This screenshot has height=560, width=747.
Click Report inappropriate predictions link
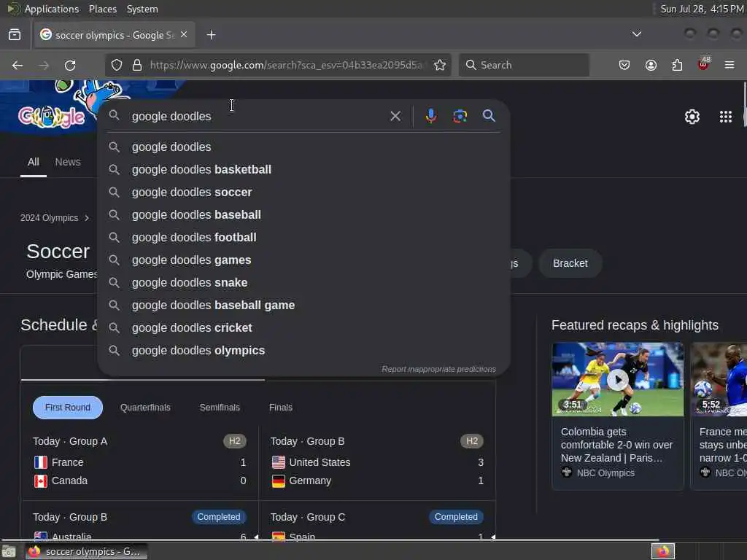tap(438, 369)
